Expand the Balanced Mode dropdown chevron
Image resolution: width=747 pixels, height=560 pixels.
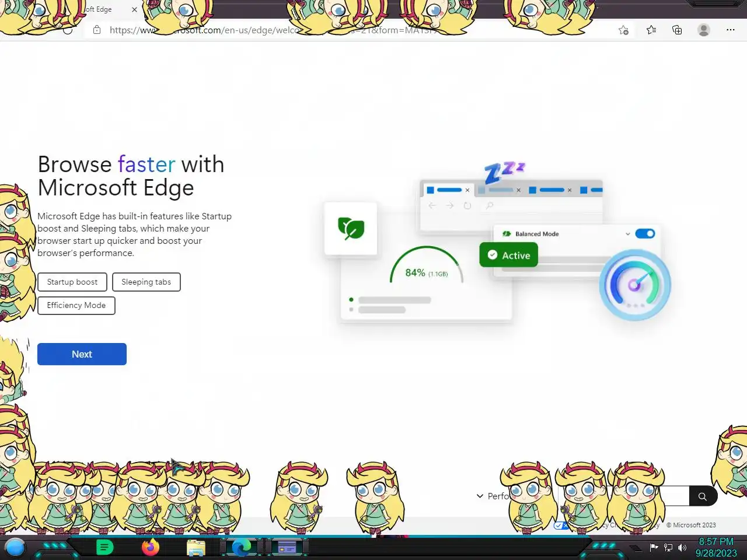pos(627,234)
